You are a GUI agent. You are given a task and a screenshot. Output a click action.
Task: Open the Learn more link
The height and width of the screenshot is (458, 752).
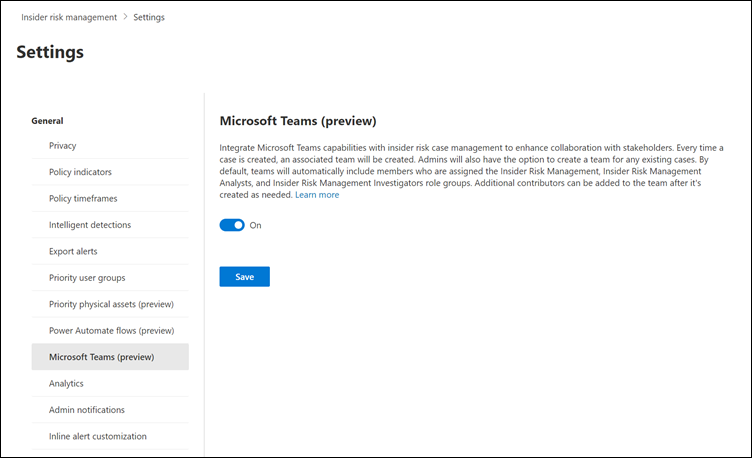[x=317, y=195]
